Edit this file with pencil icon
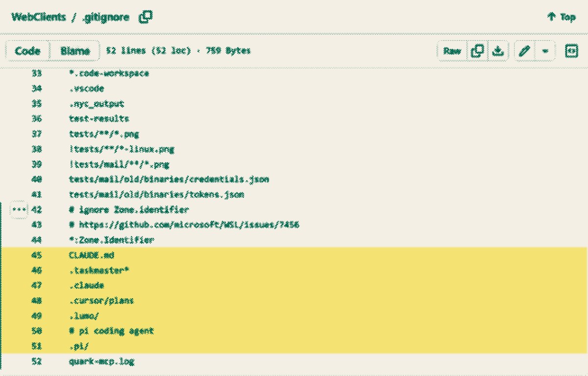 coord(525,51)
